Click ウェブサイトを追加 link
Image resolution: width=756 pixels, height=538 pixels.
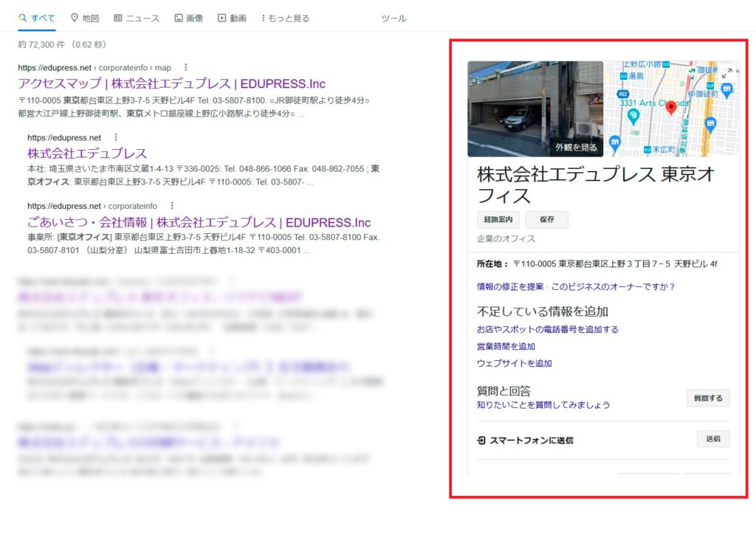514,363
